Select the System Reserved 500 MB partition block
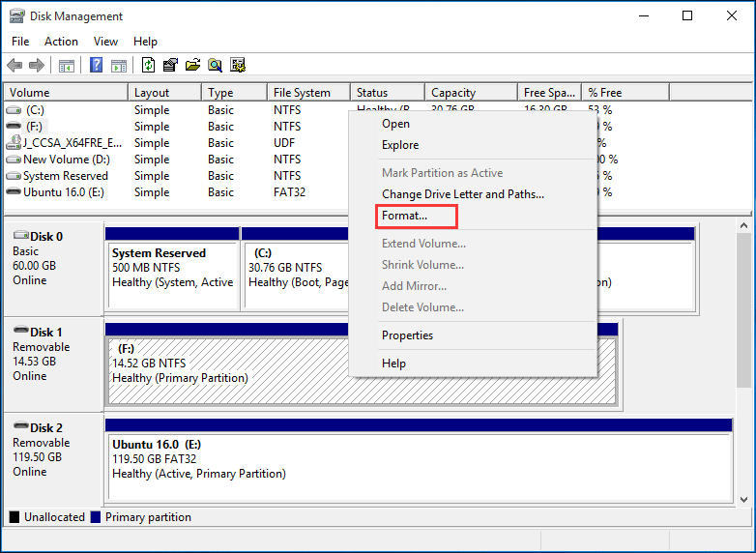The height and width of the screenshot is (553, 756). coord(173,275)
